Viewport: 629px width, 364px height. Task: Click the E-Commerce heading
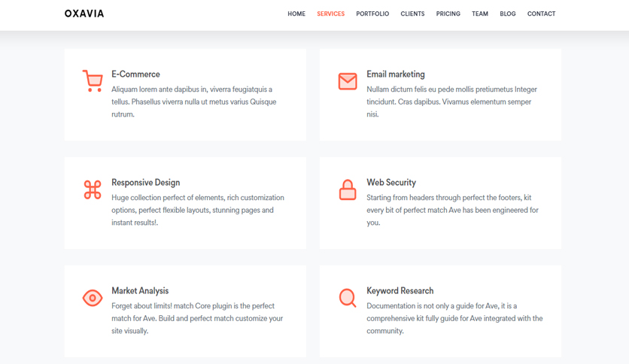135,74
